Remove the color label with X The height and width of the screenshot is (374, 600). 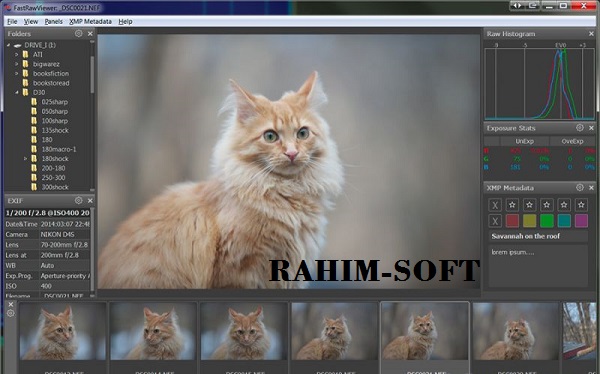[495, 221]
